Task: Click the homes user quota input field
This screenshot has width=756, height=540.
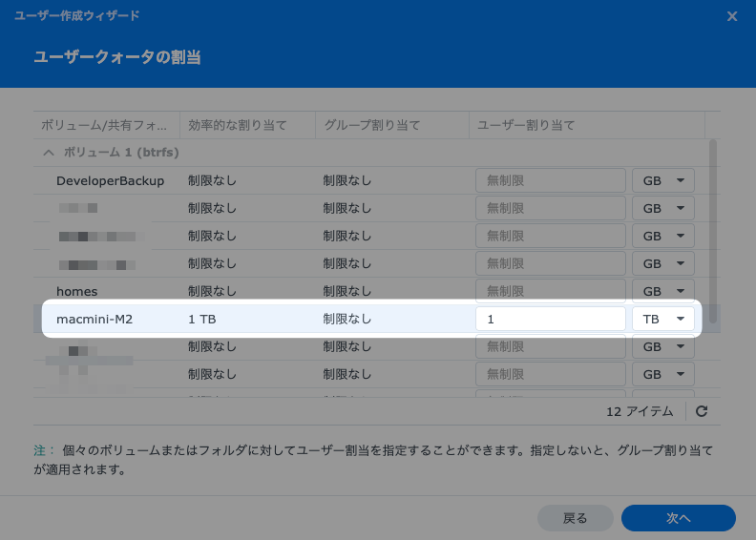Action: point(550,291)
